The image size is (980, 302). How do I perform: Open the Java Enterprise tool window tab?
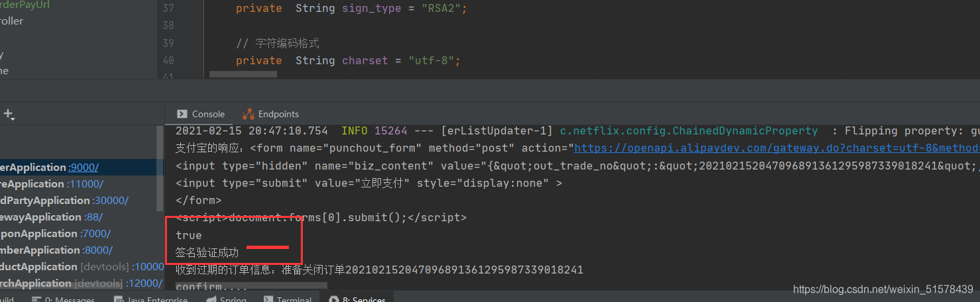click(x=150, y=299)
